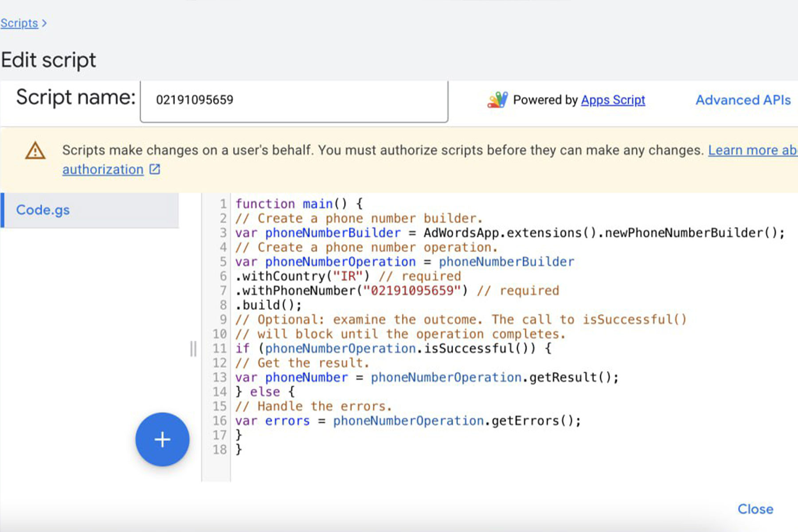The image size is (798, 532).
Task: Click the breadcrumb chevron next to Scripts
Action: pos(44,23)
